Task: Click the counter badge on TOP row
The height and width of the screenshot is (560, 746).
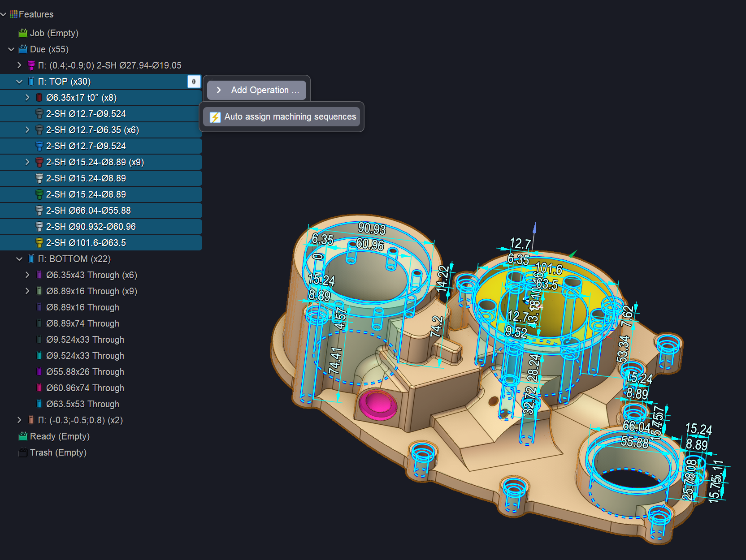Action: (194, 82)
